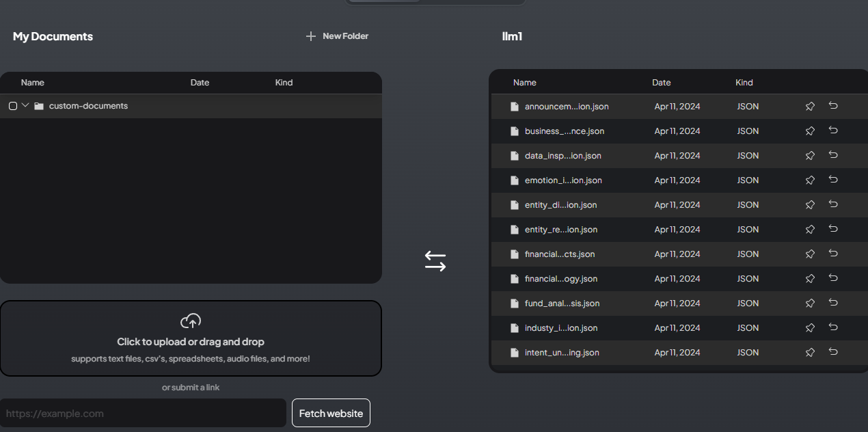Click the transfer arrows between panels
This screenshot has width=868, height=432.
pos(435,261)
